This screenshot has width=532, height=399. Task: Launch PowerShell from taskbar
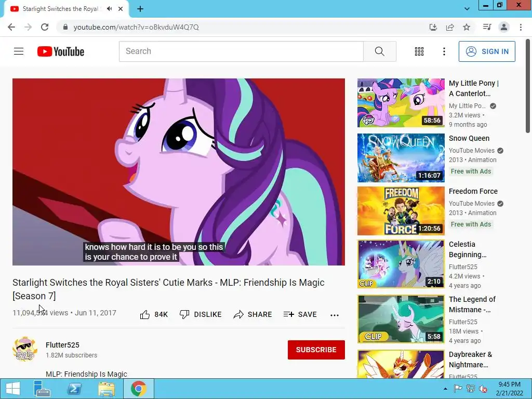tap(74, 389)
